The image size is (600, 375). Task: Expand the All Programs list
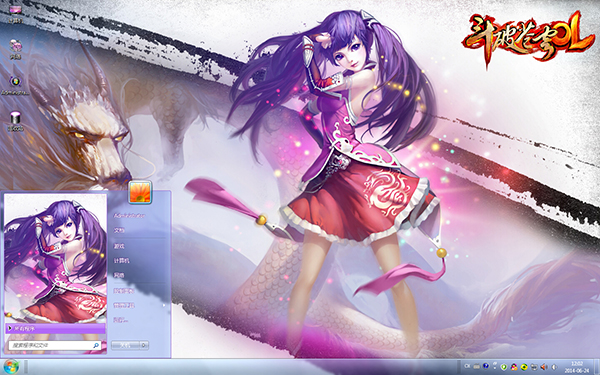[55, 328]
